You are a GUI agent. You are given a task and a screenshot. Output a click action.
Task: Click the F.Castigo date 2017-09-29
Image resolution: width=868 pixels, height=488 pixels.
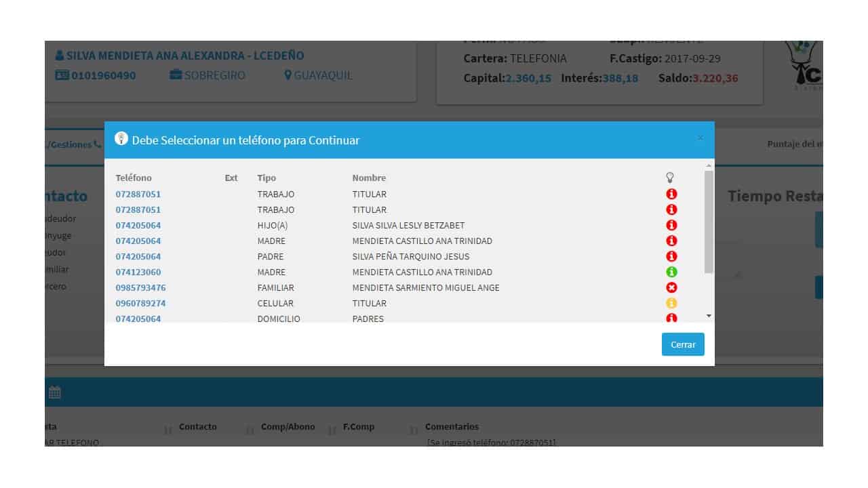tap(692, 58)
